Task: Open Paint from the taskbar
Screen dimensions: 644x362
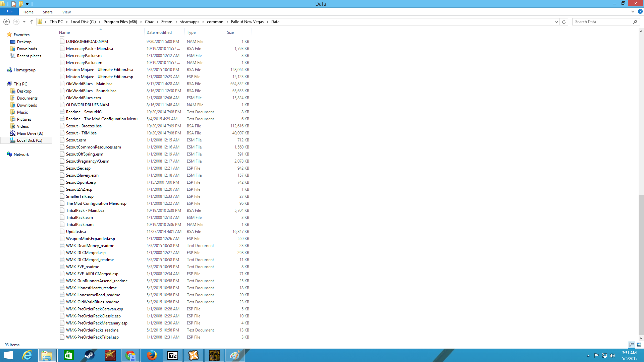Action: [x=235, y=355]
